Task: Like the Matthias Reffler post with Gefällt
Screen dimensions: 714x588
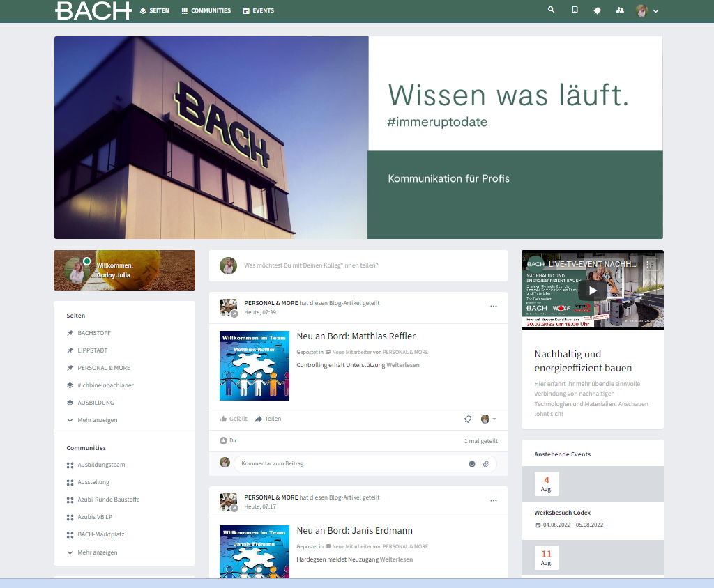Action: pos(234,419)
